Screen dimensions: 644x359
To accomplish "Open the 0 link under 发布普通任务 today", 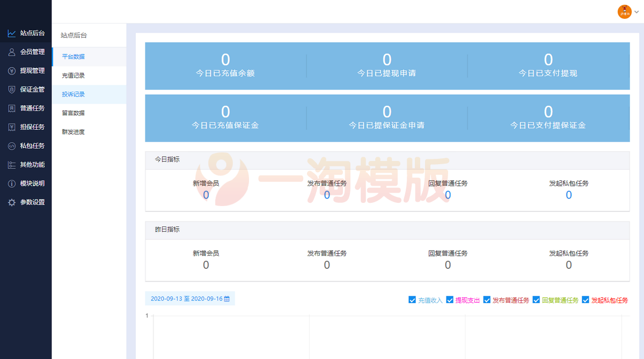I will click(327, 195).
